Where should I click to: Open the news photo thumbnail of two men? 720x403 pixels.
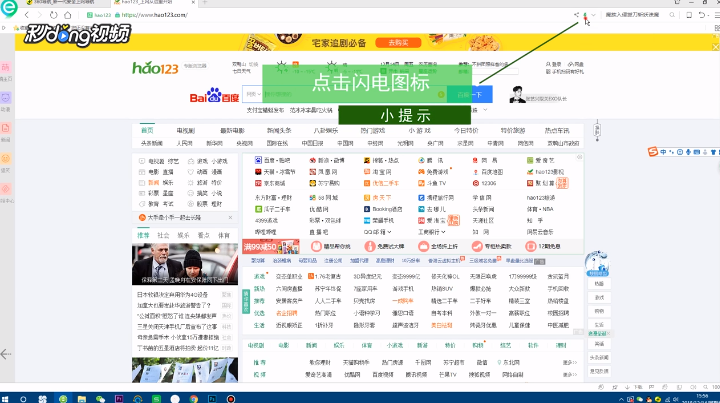(x=185, y=264)
